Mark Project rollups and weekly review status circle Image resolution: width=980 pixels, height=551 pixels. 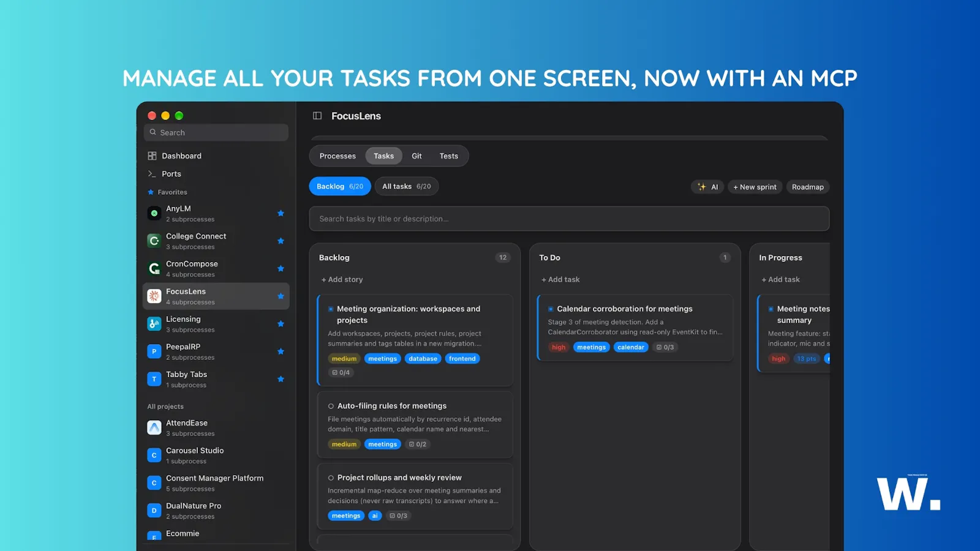pos(331,478)
